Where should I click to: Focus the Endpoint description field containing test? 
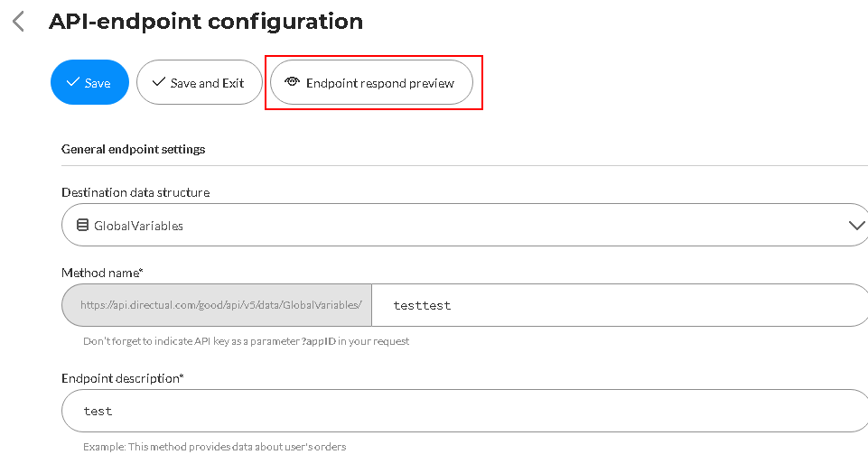coord(464,411)
